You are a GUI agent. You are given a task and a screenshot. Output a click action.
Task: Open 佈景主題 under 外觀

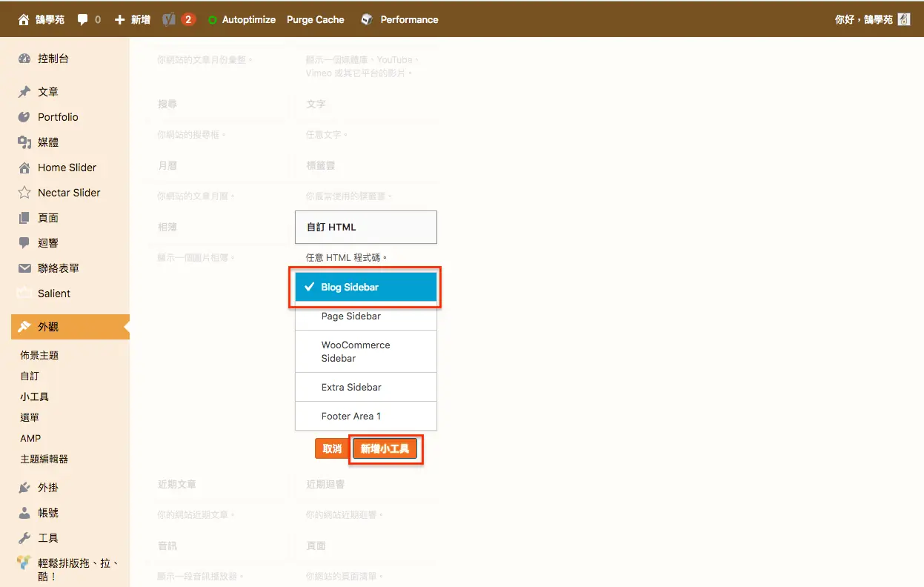(39, 355)
